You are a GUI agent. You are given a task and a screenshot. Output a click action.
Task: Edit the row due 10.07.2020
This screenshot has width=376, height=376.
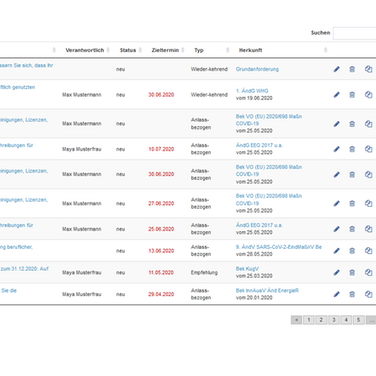coord(337,149)
